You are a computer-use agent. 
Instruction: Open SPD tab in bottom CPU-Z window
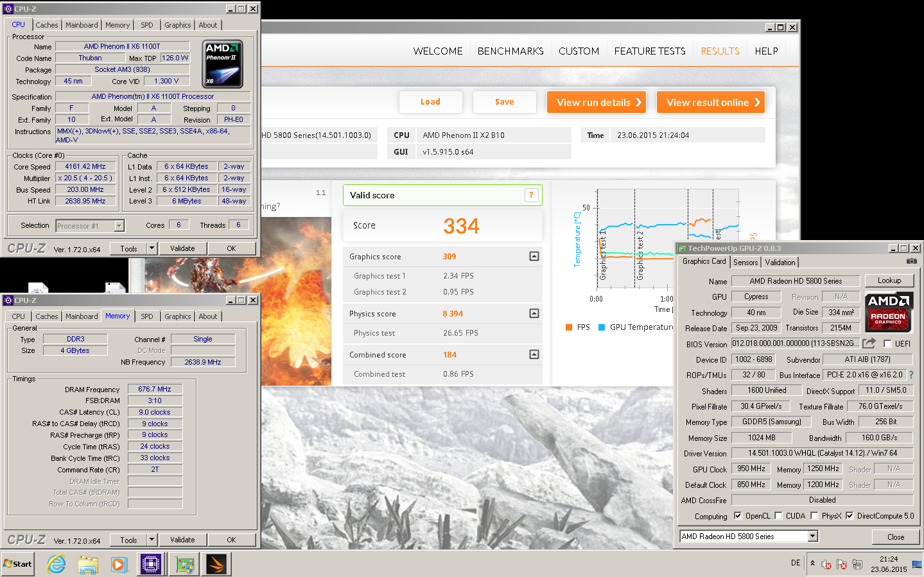pyautogui.click(x=147, y=316)
